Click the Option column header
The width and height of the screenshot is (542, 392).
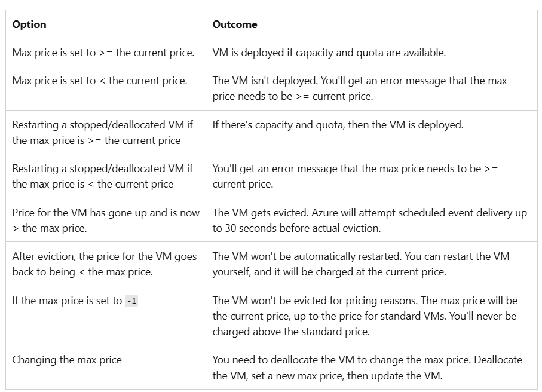tap(29, 24)
